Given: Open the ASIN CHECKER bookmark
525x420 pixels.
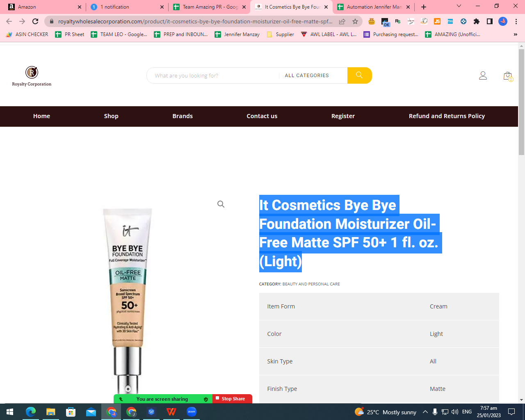Looking at the screenshot, I should (27, 34).
